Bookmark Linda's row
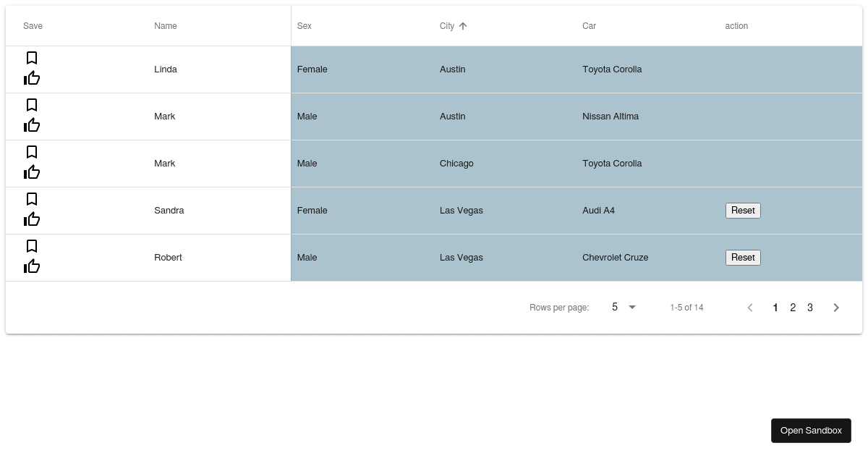Image resolution: width=868 pixels, height=456 pixels. [32, 59]
